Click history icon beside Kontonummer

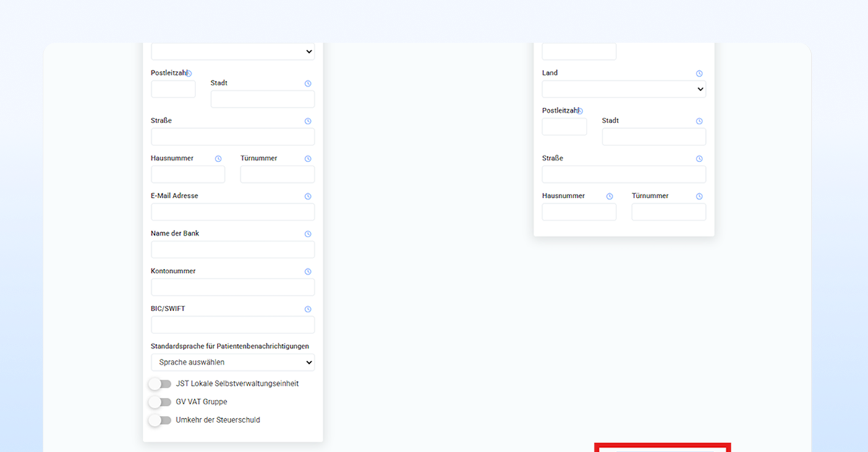(307, 271)
